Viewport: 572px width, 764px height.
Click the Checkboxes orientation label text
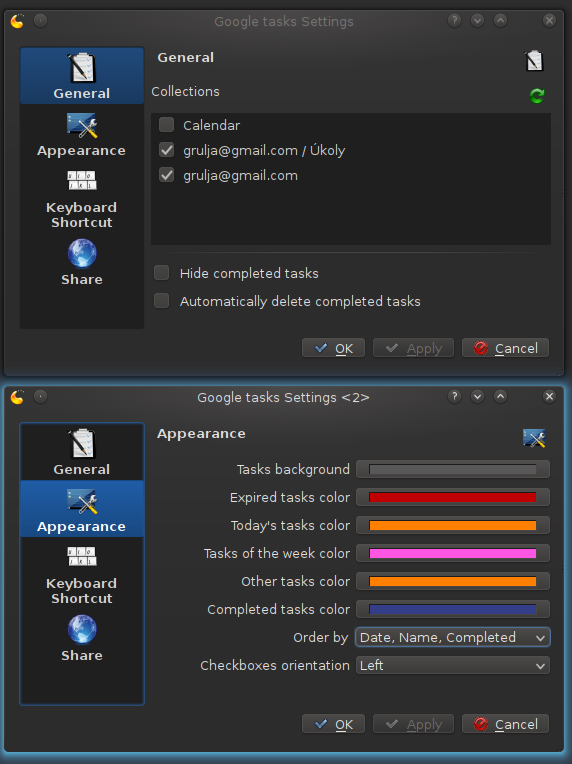275,666
